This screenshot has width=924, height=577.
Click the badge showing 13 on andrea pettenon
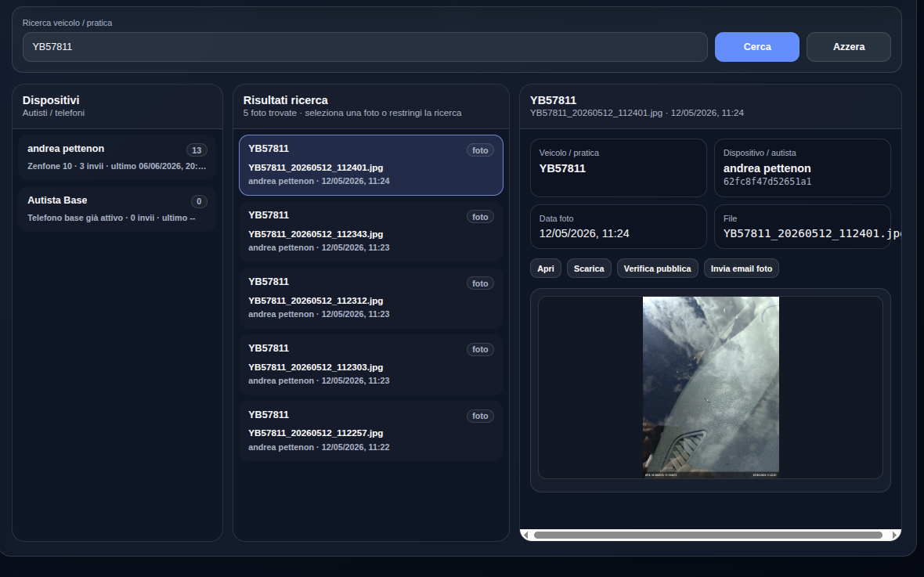[x=197, y=150]
